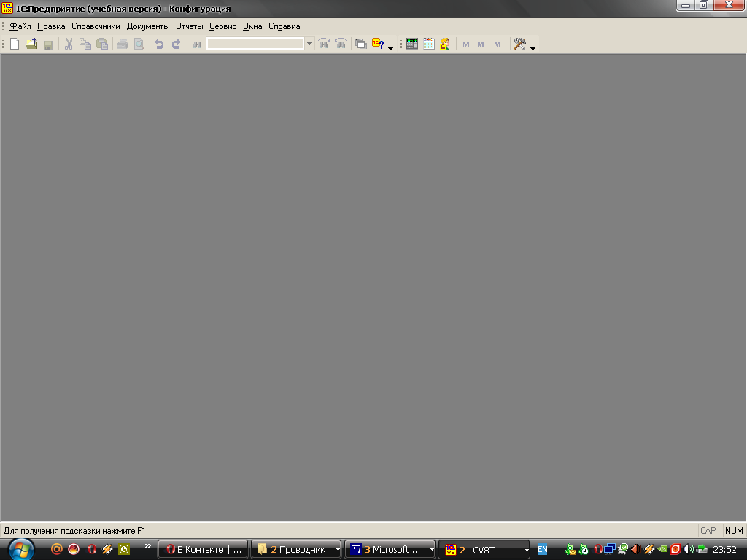
Task: Click into the toolbar search text field
Action: pyautogui.click(x=255, y=44)
